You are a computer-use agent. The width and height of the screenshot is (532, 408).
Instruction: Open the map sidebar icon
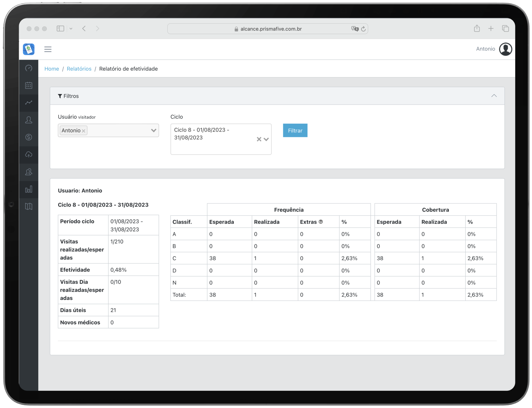pos(29,206)
